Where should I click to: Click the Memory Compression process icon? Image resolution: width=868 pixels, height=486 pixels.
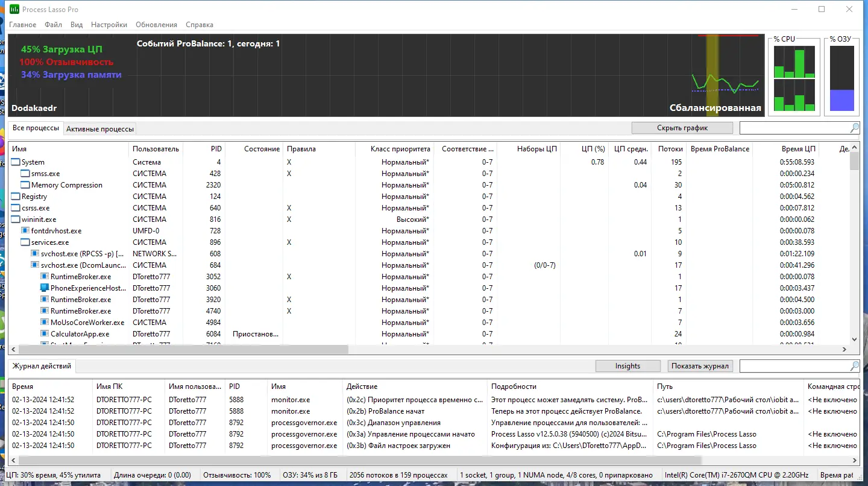coord(25,185)
